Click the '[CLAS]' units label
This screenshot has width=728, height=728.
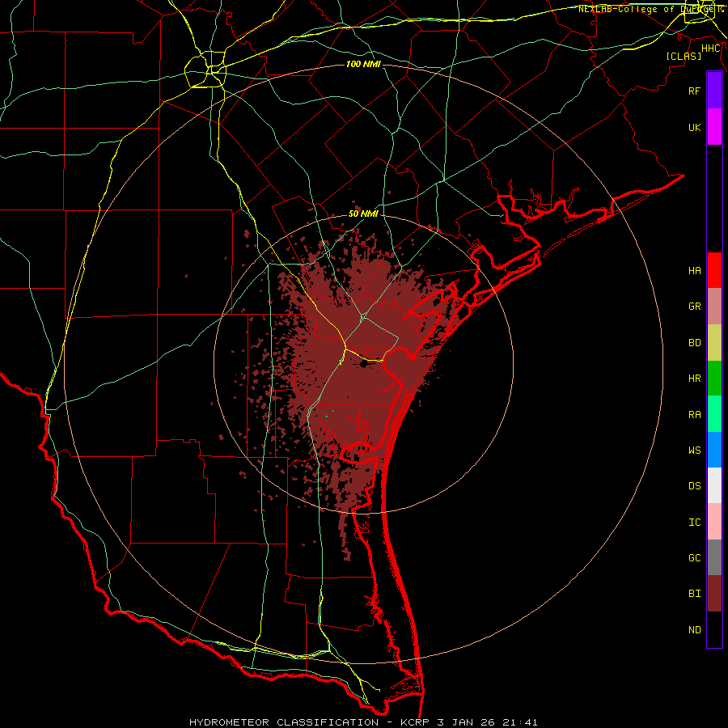[x=684, y=57]
